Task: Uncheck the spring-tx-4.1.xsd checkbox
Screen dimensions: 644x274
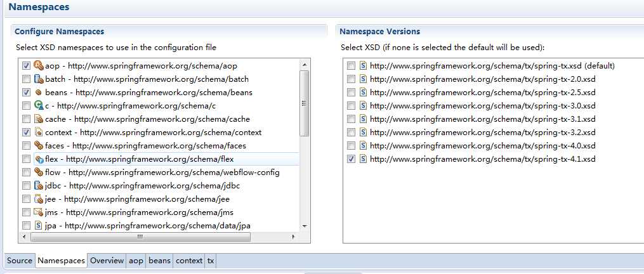Action: click(x=351, y=159)
